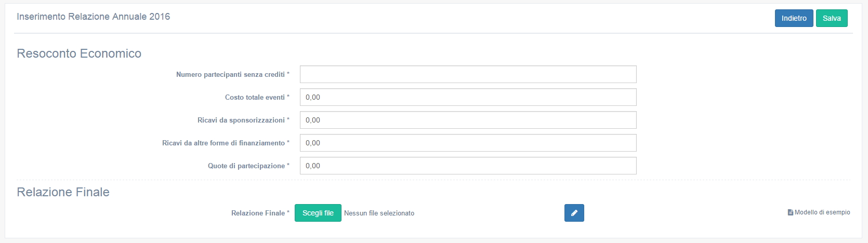The width and height of the screenshot is (868, 243).
Task: Click the blue pencil edit icon
Action: click(574, 213)
